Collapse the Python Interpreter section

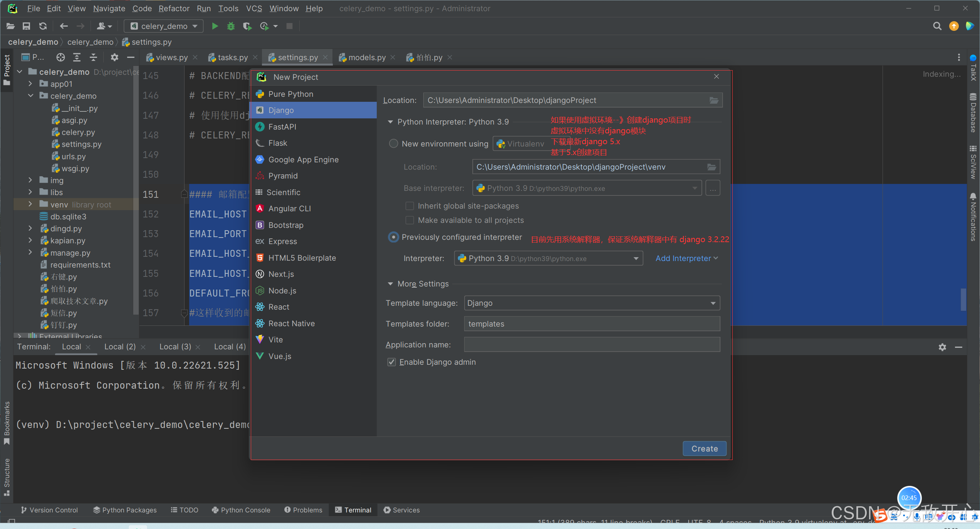(x=390, y=122)
